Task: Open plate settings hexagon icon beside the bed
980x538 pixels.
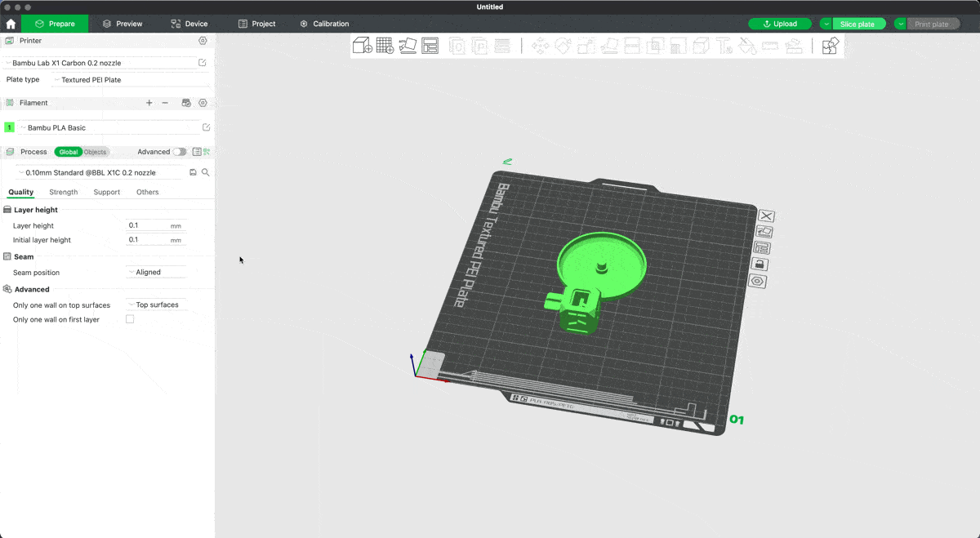Action: (758, 281)
